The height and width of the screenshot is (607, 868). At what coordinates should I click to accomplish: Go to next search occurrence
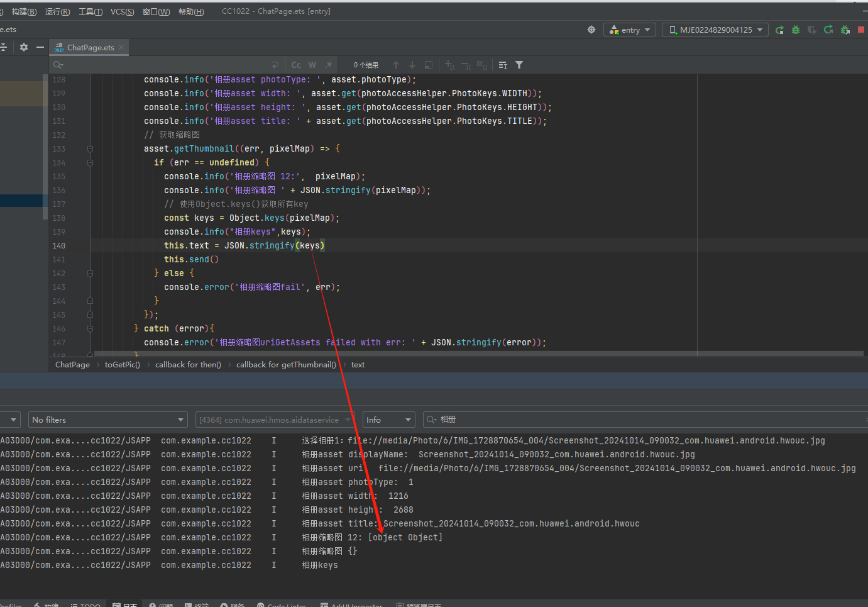[x=412, y=65]
